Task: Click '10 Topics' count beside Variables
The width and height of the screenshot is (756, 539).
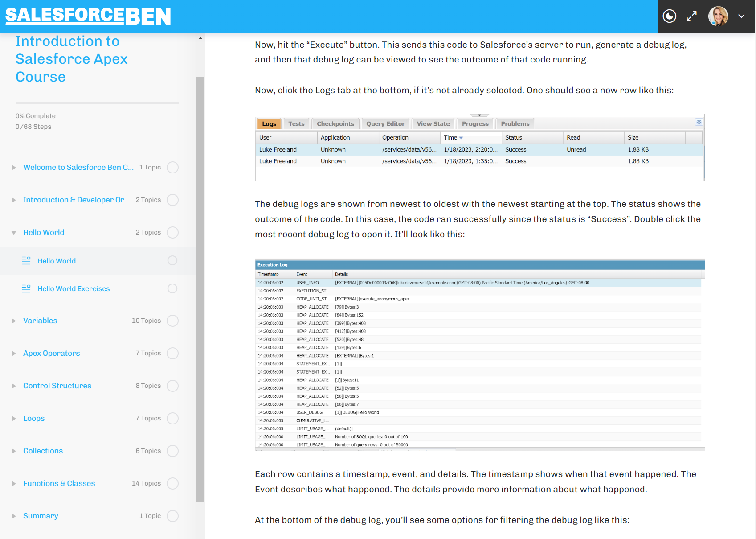Action: (146, 321)
